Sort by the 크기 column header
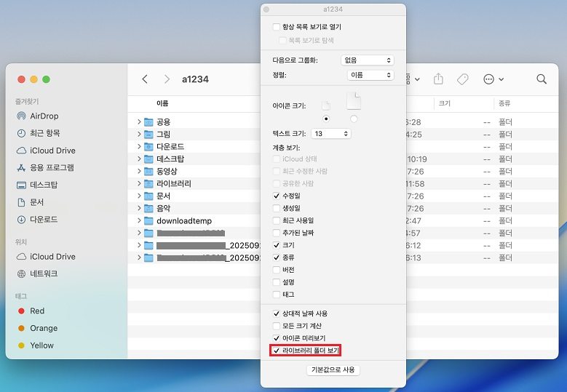This screenshot has height=392, width=567. (445, 104)
